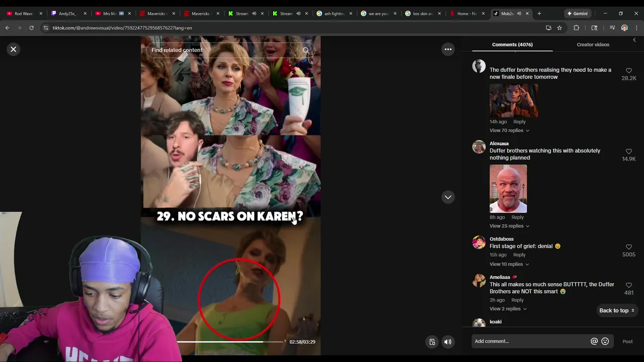Open the browser Extensions puzzle icon

[x=577, y=28]
